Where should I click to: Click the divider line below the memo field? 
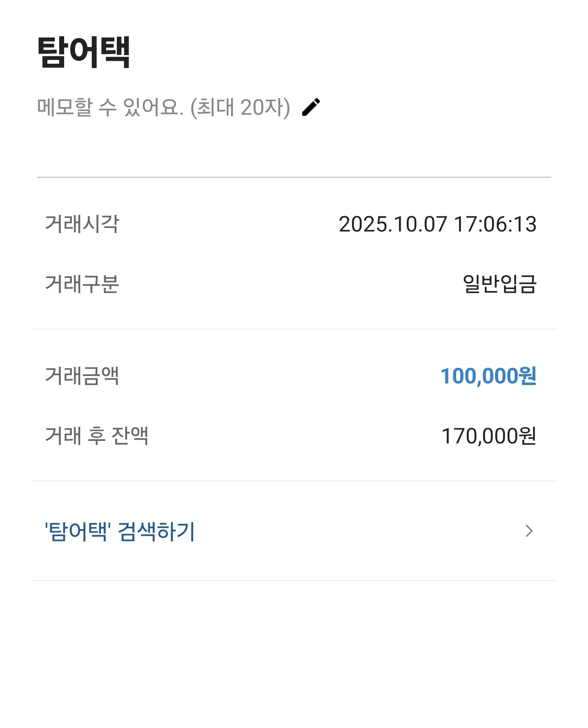pyautogui.click(x=294, y=177)
